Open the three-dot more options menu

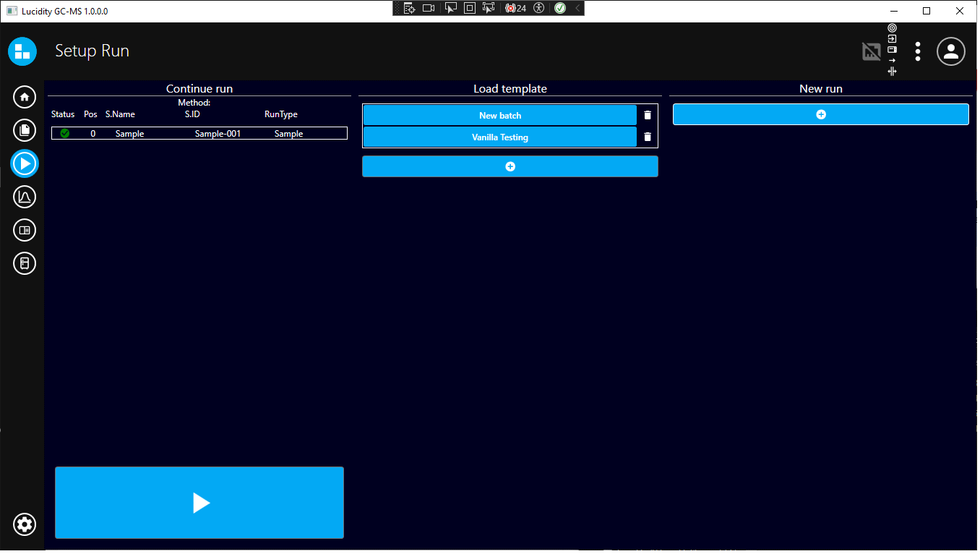[x=918, y=51]
